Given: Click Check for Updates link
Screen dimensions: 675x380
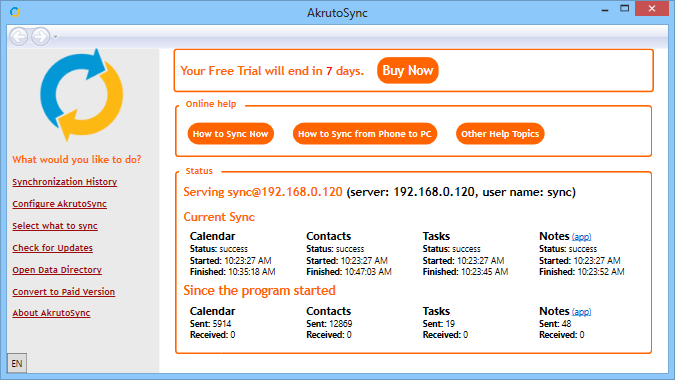Looking at the screenshot, I should click(53, 248).
